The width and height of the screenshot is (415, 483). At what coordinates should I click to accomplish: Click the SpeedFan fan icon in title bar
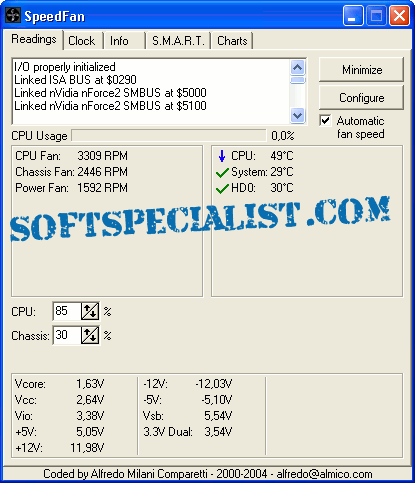pos(13,16)
